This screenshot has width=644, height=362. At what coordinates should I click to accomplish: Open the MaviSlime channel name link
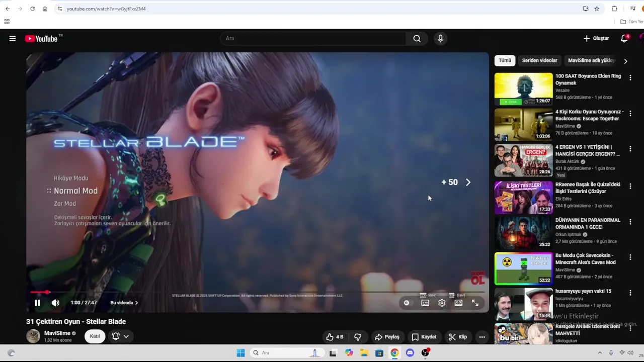pos(57,333)
